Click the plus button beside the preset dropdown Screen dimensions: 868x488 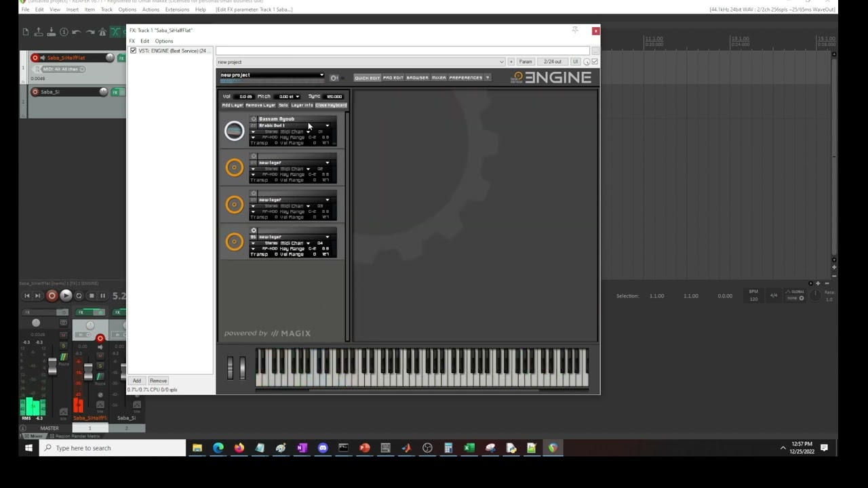[x=511, y=62]
